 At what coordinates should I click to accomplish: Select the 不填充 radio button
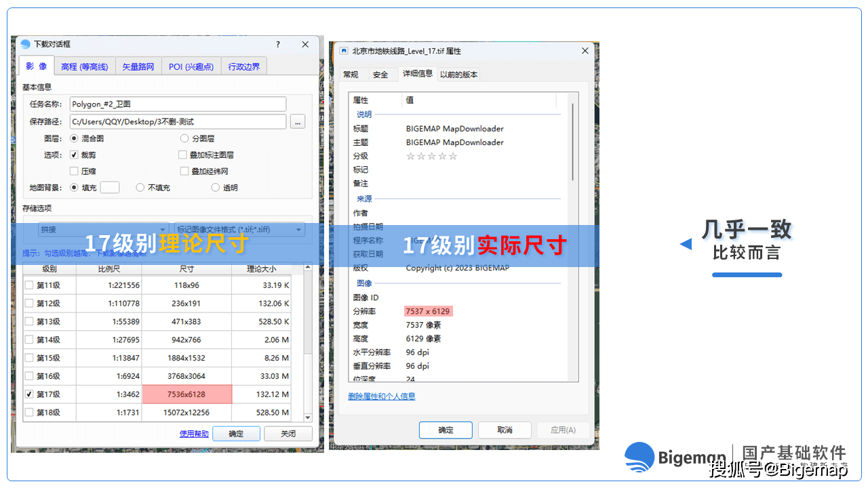pyautogui.click(x=140, y=188)
